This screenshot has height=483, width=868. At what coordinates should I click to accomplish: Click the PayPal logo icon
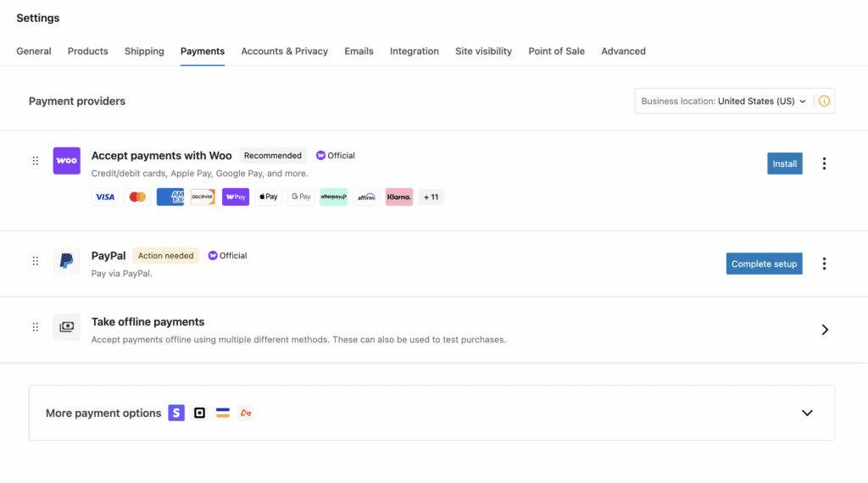coord(66,261)
